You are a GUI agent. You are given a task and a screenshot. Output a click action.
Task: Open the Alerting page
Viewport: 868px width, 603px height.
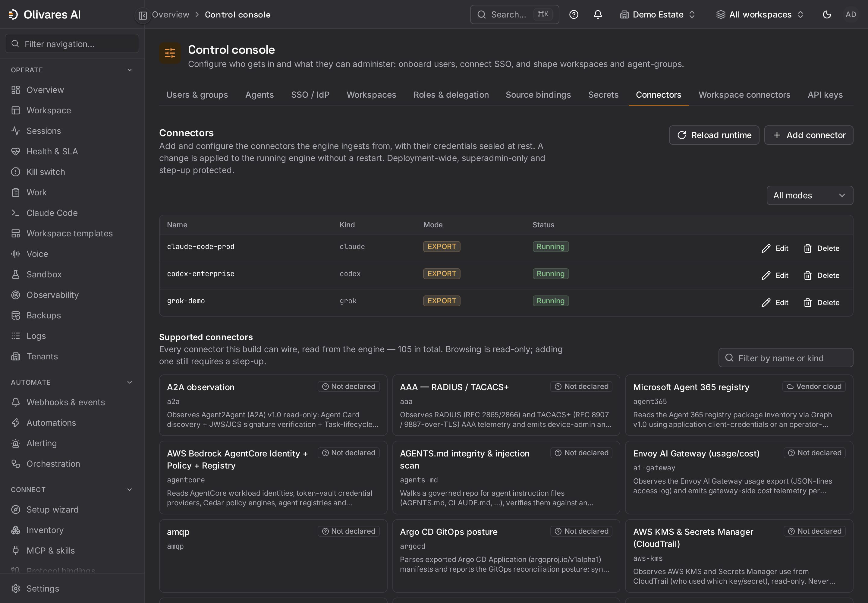(x=72, y=443)
